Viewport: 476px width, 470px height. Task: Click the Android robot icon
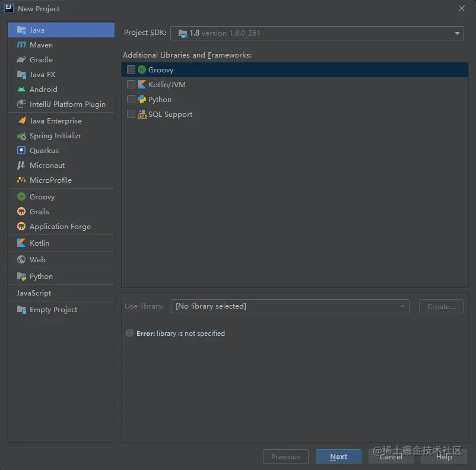pos(21,89)
